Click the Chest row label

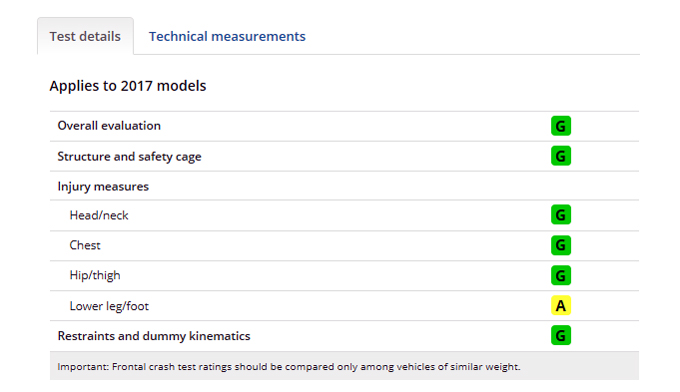coord(85,245)
